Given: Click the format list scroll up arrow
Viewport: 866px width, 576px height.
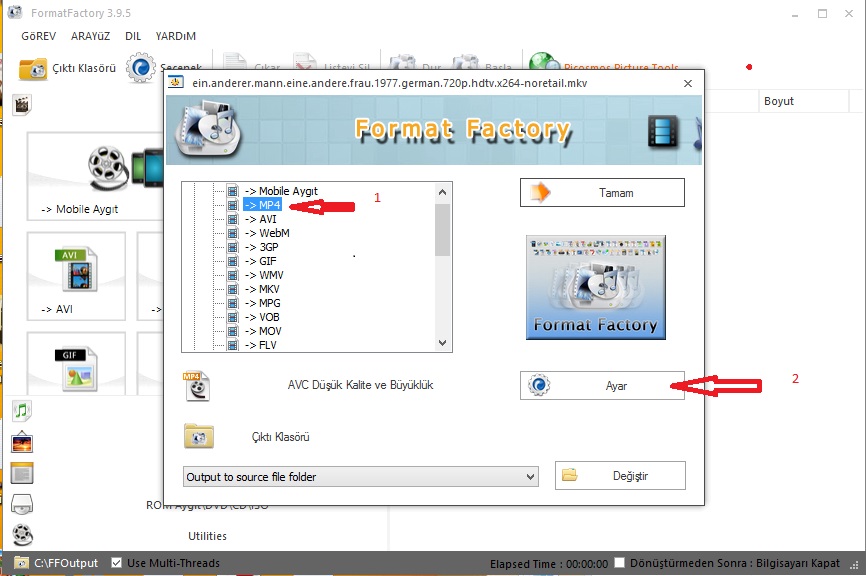Looking at the screenshot, I should [442, 192].
